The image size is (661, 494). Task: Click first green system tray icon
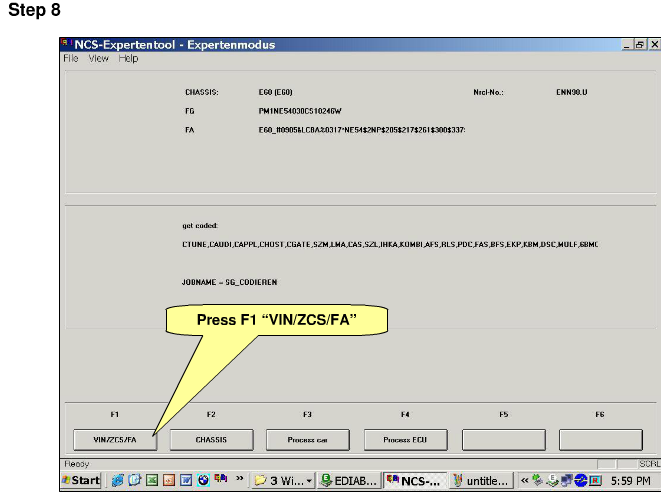(537, 480)
